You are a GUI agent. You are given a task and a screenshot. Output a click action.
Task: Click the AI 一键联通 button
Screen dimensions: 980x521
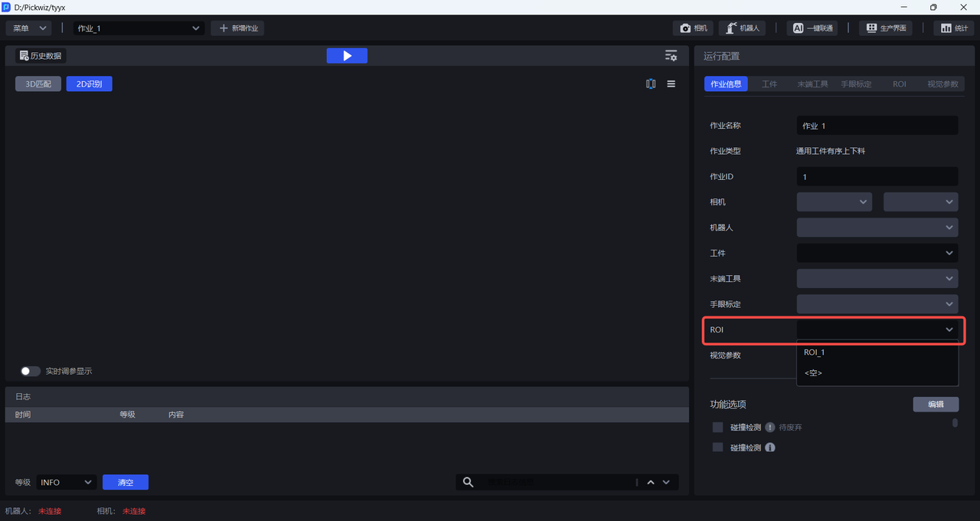[x=815, y=28]
